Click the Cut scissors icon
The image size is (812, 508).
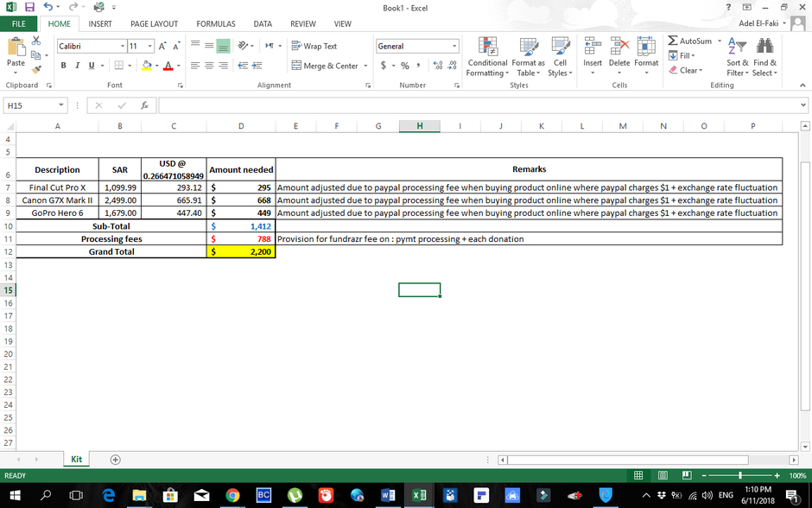(36, 41)
